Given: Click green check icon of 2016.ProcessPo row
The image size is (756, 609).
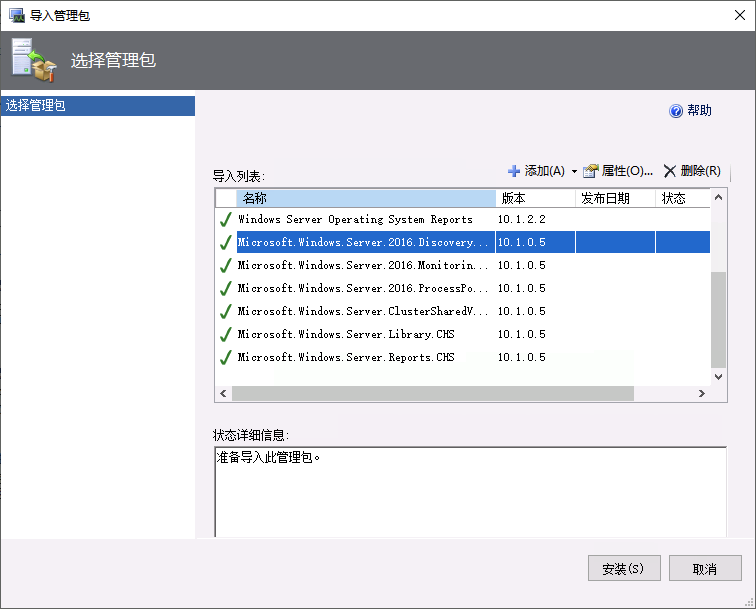Looking at the screenshot, I should 226,288.
